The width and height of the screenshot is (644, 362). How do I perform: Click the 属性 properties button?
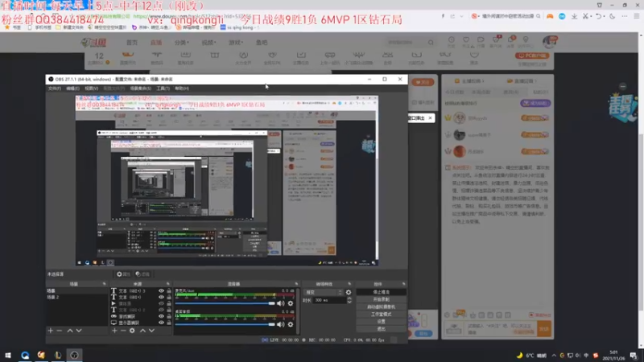(x=124, y=274)
